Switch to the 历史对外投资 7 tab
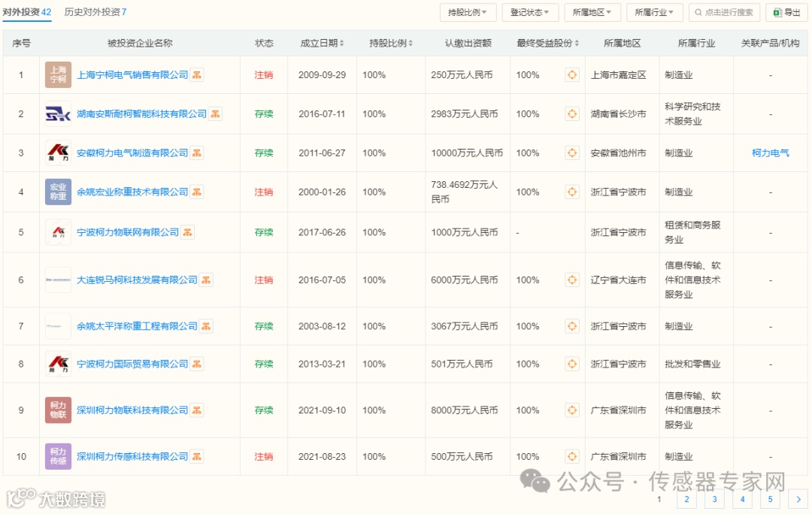 (x=95, y=12)
